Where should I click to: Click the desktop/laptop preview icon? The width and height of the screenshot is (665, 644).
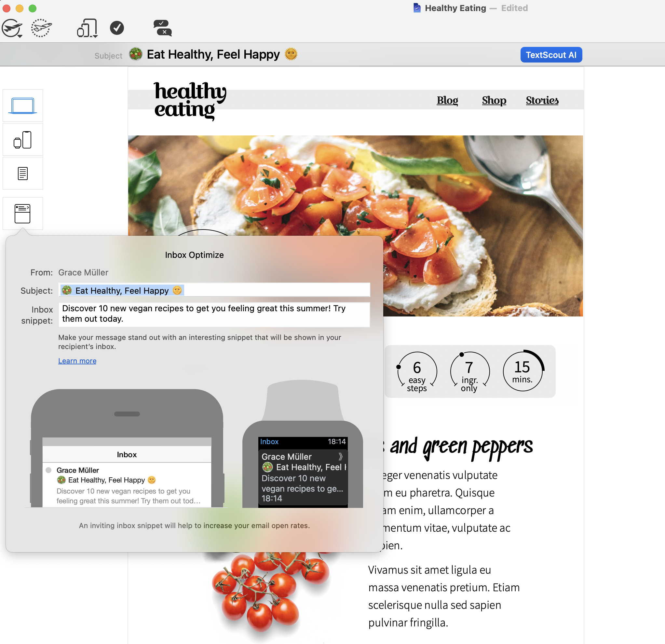coord(22,105)
